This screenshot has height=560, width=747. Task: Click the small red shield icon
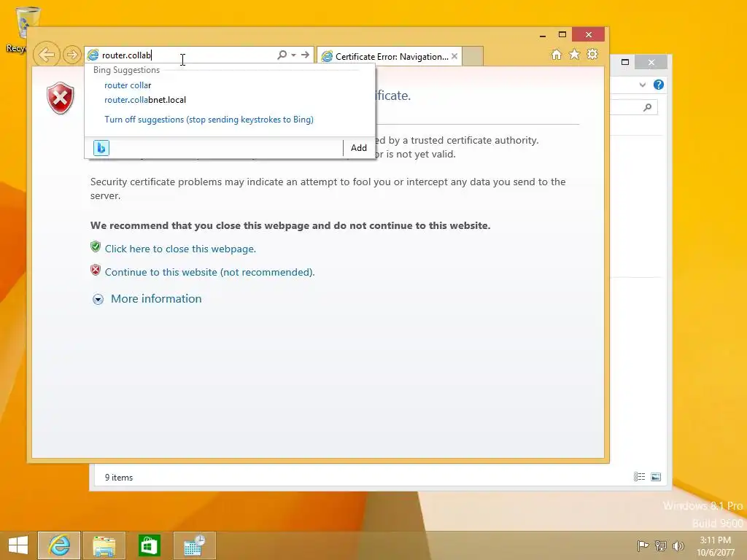click(x=96, y=270)
